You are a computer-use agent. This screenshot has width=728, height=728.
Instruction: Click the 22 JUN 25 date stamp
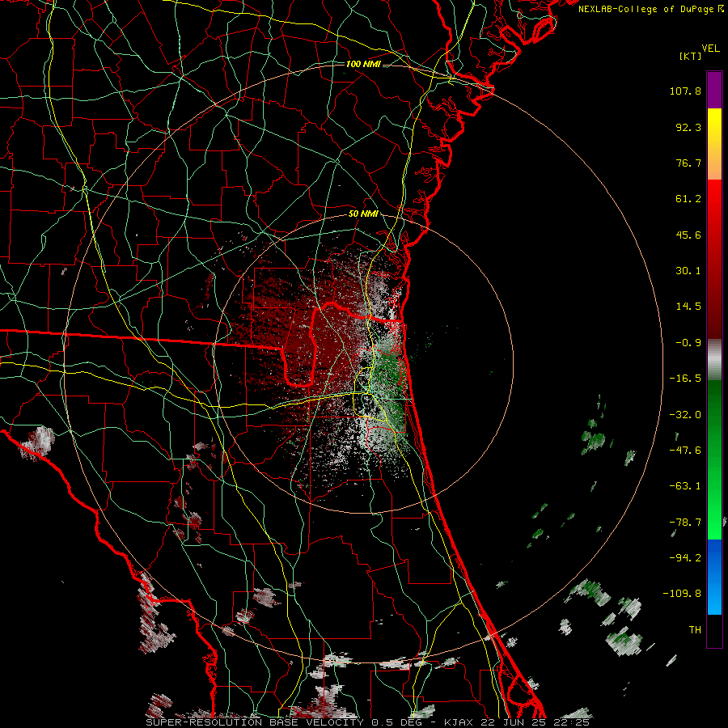(514, 722)
